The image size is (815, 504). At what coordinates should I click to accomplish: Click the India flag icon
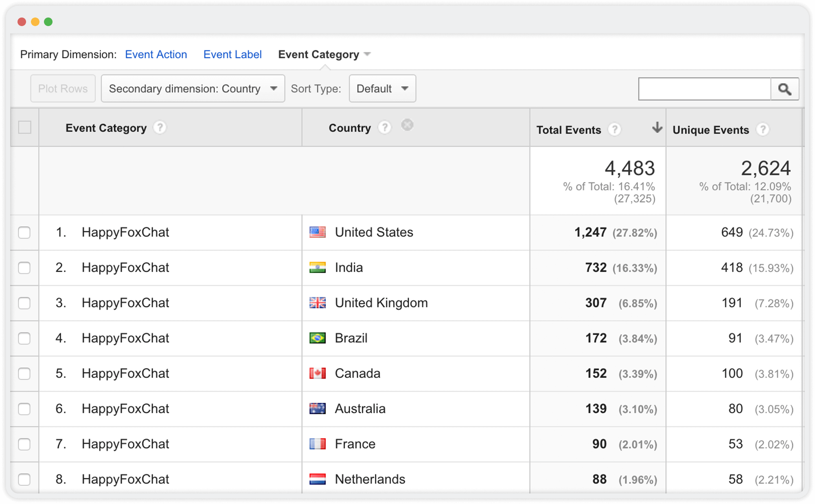[x=318, y=267]
